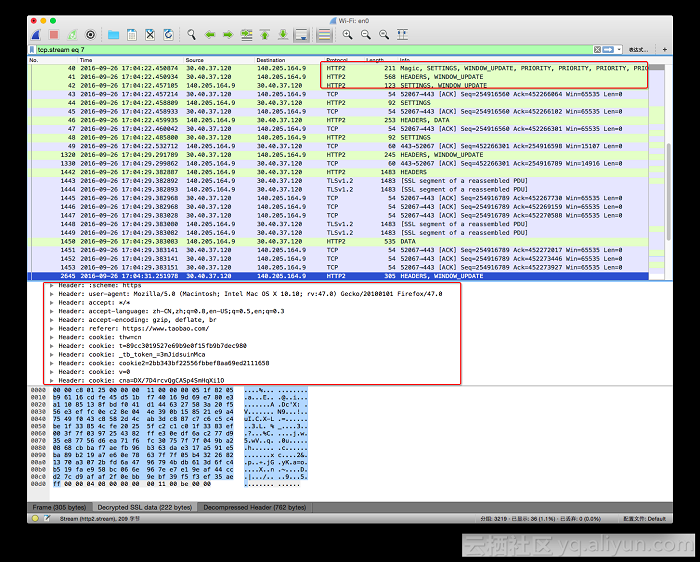Clear the display filter
The height and width of the screenshot is (562, 700).
597,50
